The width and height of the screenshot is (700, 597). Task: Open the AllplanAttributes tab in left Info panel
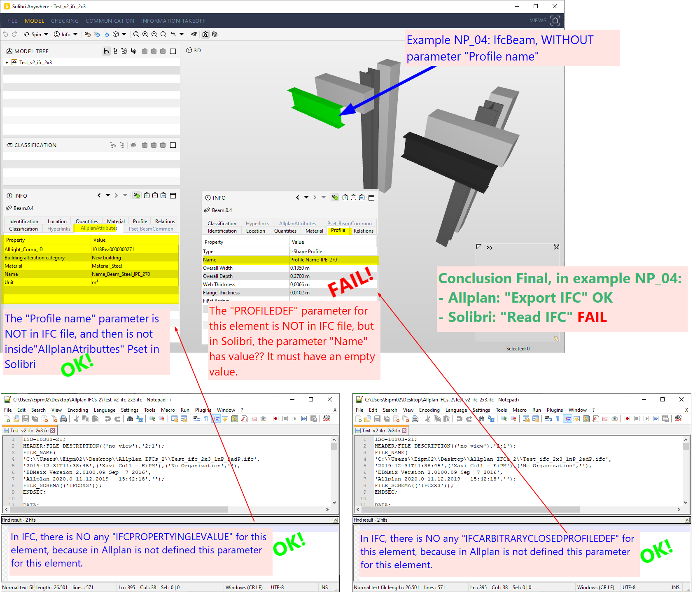[x=99, y=228]
